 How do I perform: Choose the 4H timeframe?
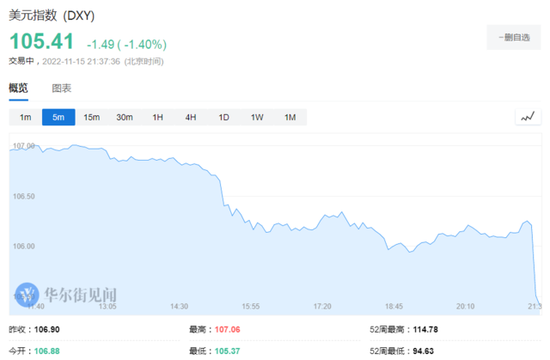[191, 117]
